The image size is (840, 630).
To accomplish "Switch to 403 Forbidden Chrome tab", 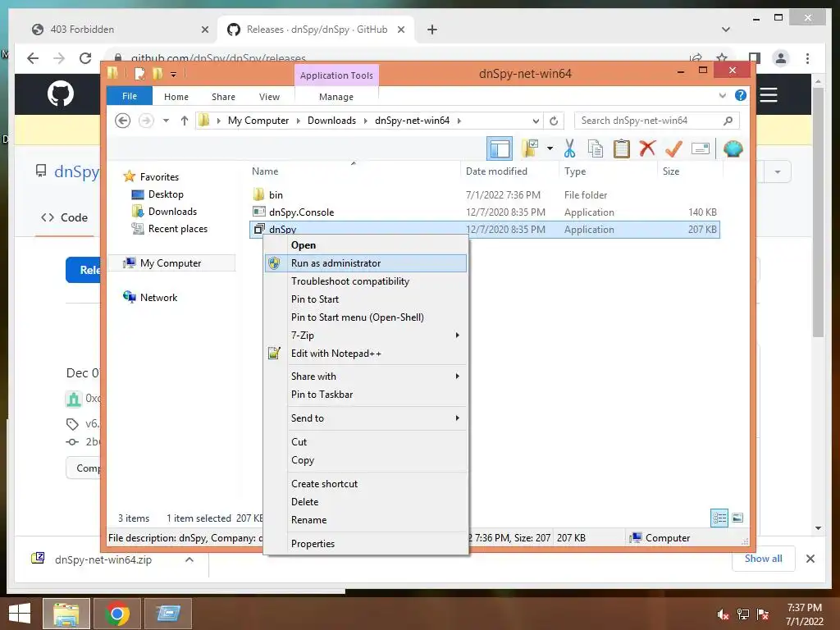I will (121, 30).
